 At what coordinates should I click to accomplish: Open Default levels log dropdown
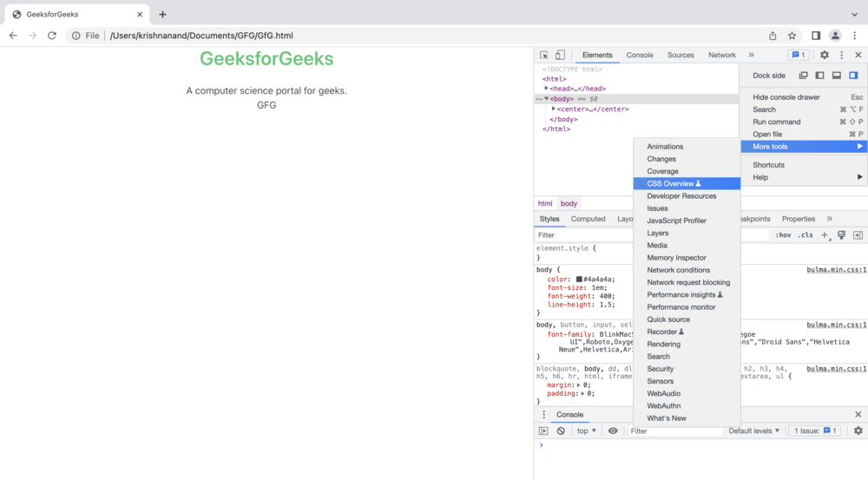(x=753, y=431)
